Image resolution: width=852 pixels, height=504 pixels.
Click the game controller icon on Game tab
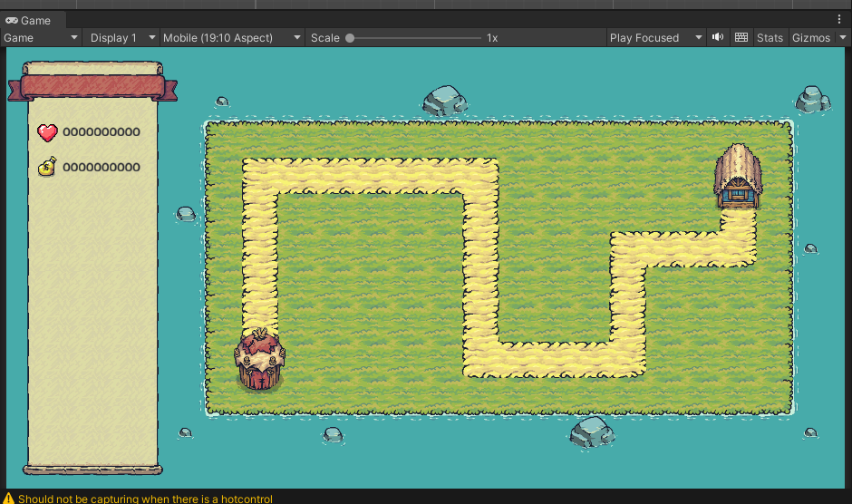12,20
